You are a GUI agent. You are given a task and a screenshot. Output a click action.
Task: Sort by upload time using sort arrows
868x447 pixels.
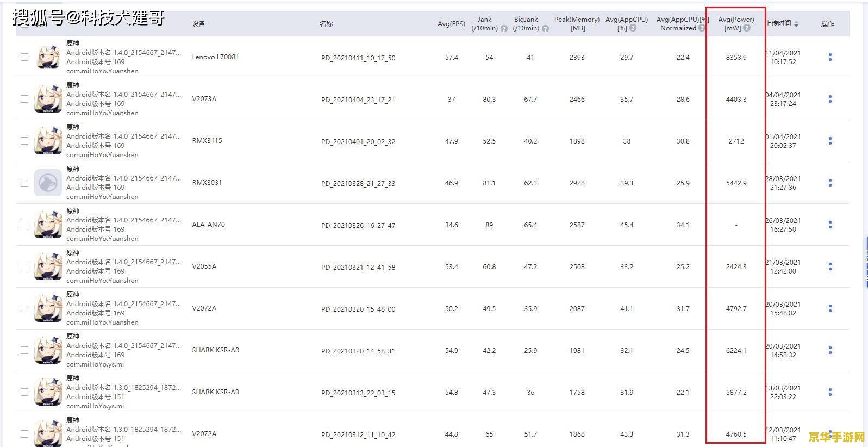coord(796,24)
